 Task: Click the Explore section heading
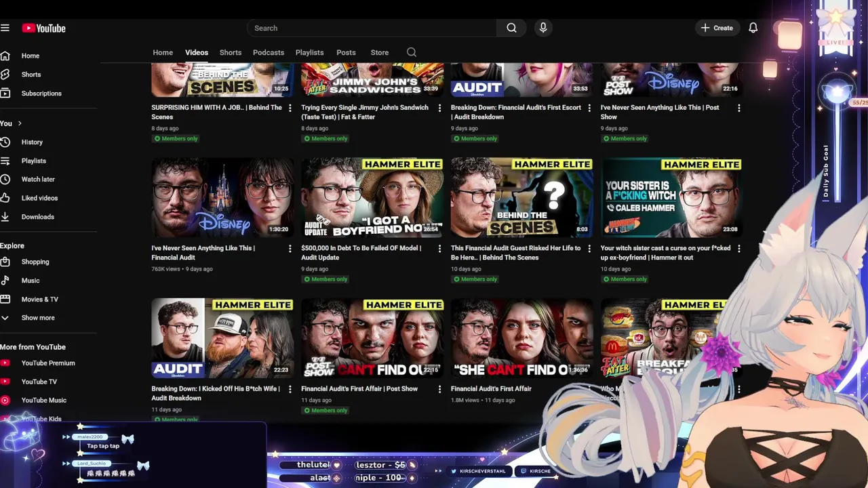(x=12, y=245)
